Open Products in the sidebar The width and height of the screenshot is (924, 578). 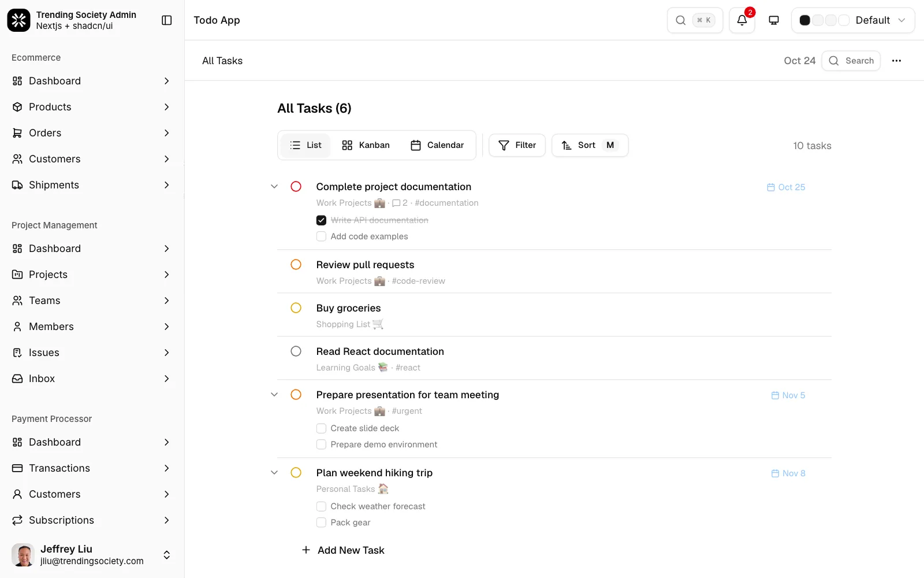coord(92,107)
